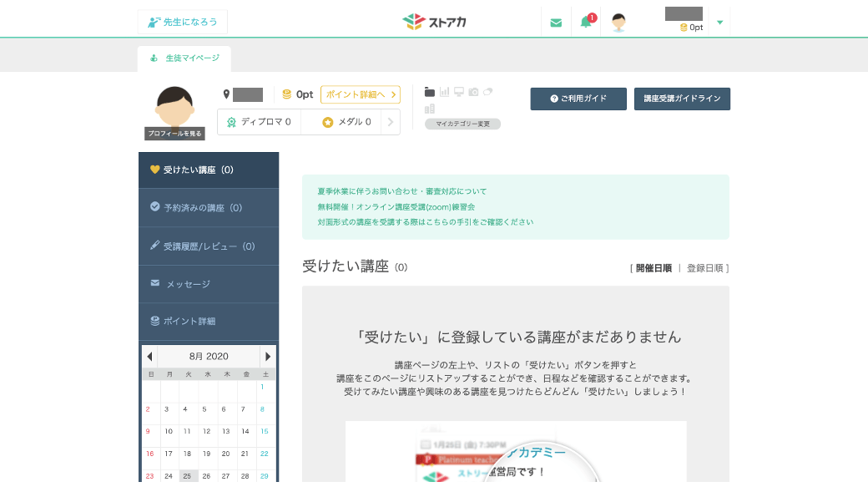Image resolution: width=868 pixels, height=487 pixels.
Task: Click the camera category icon
Action: click(473, 92)
